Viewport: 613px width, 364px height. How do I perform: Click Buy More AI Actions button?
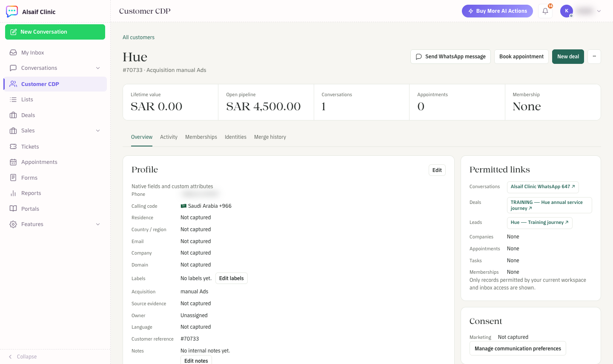(497, 11)
